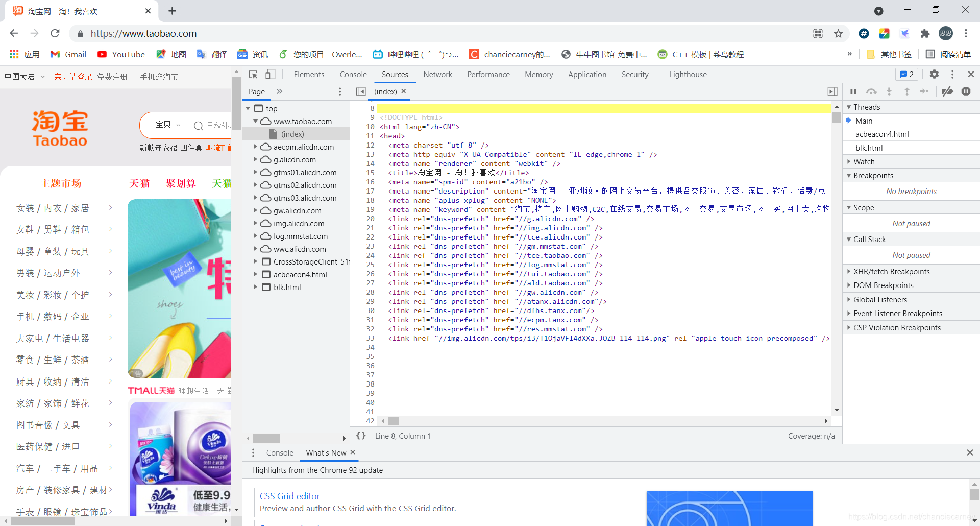
Task: Click the step icon in debugger toolbar
Action: pyautogui.click(x=924, y=91)
